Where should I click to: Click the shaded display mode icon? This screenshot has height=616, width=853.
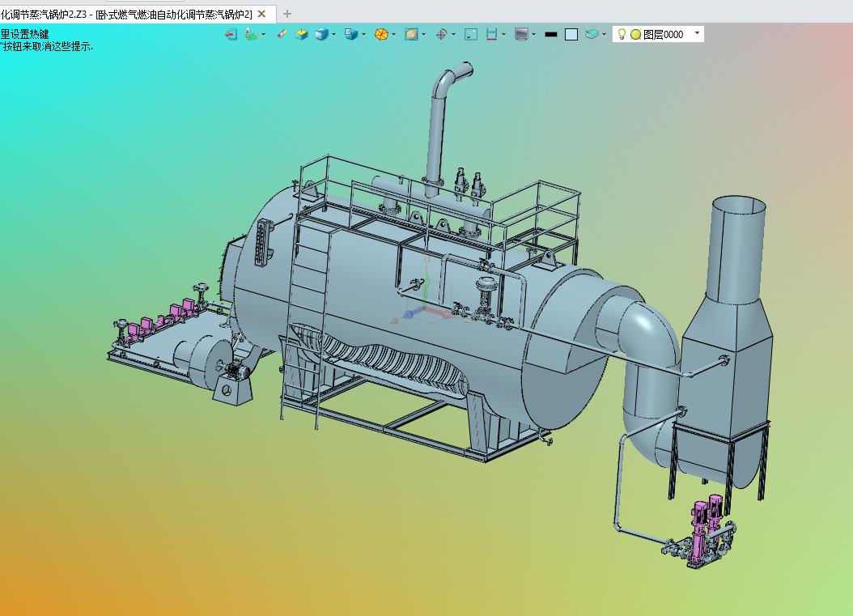point(350,34)
